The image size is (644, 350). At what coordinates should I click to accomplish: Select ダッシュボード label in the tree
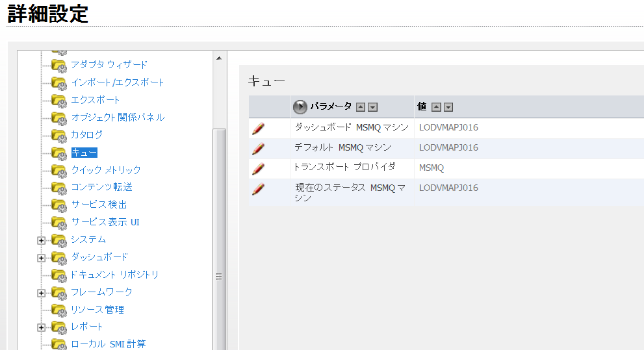point(99,257)
